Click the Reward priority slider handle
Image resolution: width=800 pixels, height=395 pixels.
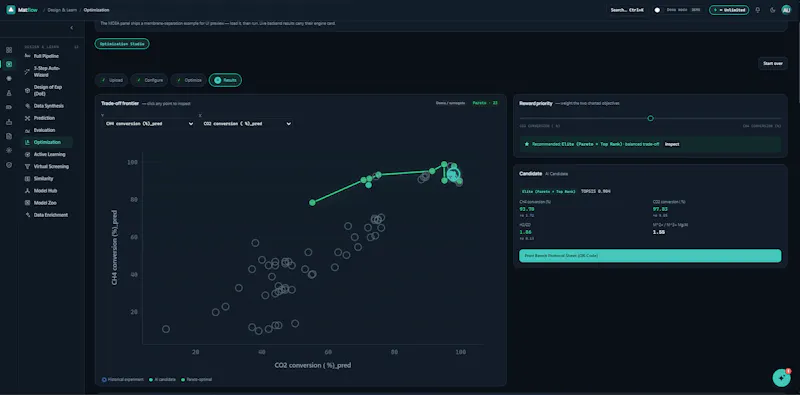click(650, 118)
